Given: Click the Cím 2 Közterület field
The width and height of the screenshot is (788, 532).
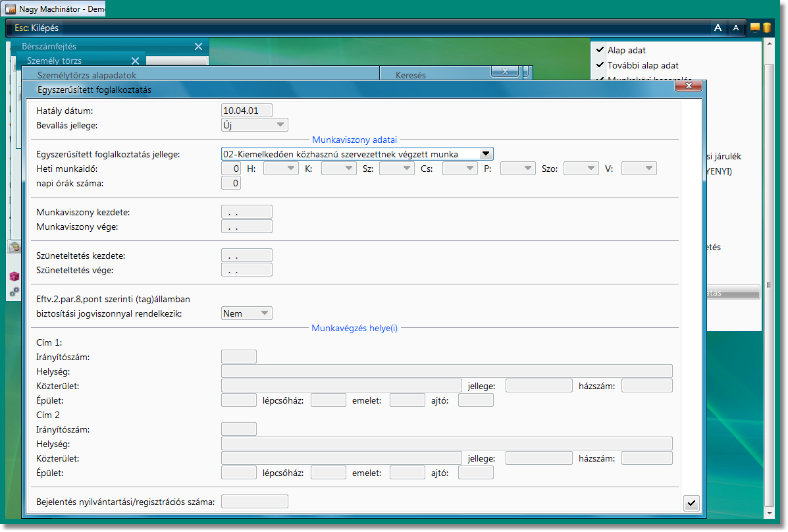Looking at the screenshot, I should pyautogui.click(x=342, y=458).
